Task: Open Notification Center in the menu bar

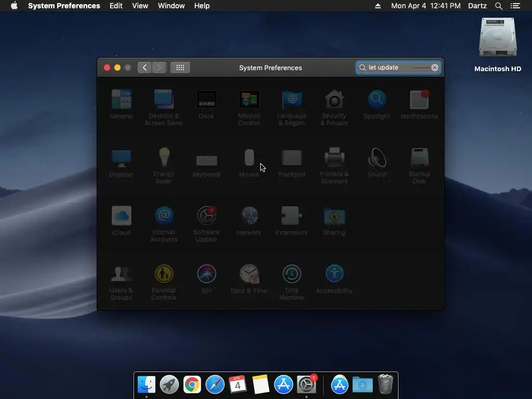Action: coord(515,6)
